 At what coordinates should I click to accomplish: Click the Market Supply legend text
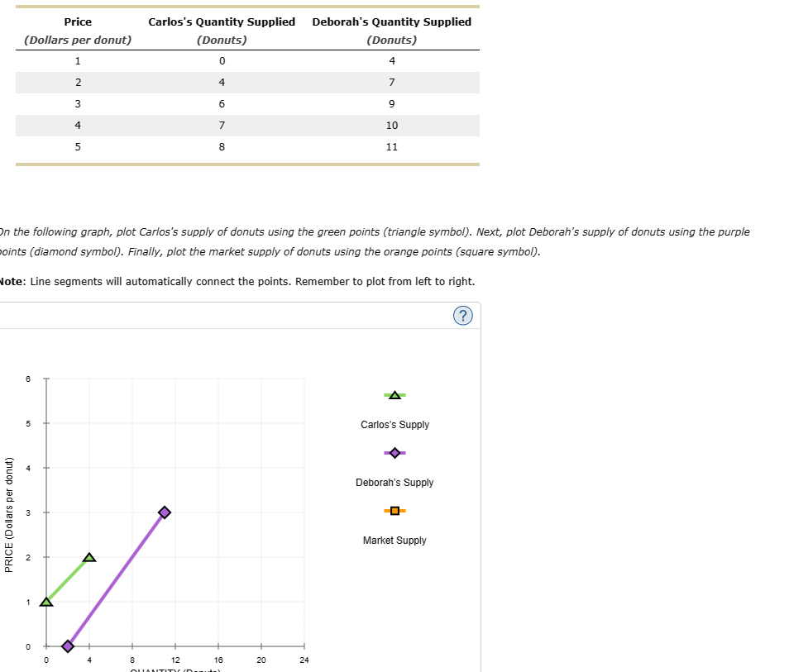tap(394, 540)
